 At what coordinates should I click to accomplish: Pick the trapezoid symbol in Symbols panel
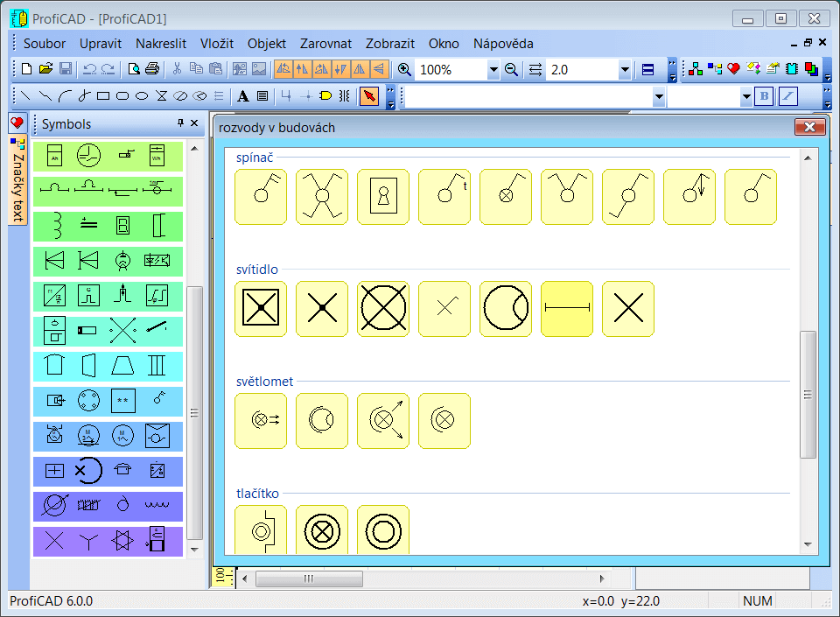122,365
